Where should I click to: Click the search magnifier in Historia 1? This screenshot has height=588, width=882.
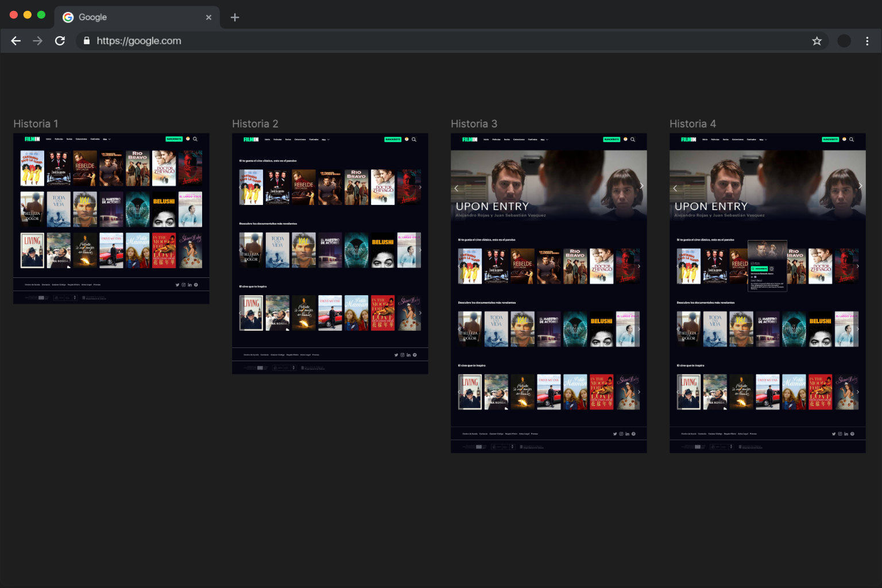(195, 139)
